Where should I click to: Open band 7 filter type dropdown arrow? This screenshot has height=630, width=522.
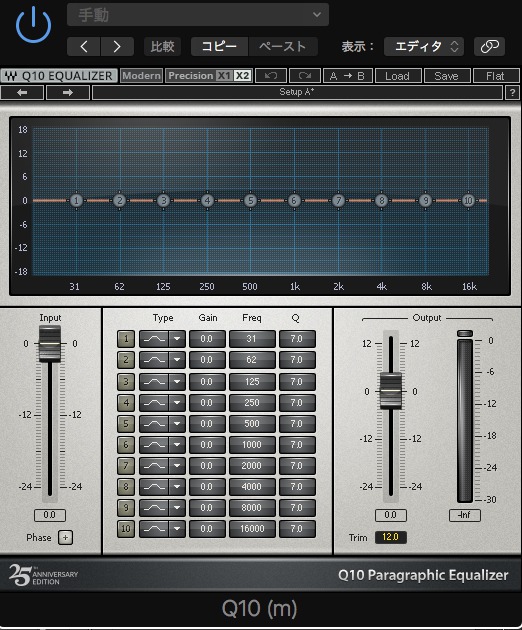tap(177, 465)
